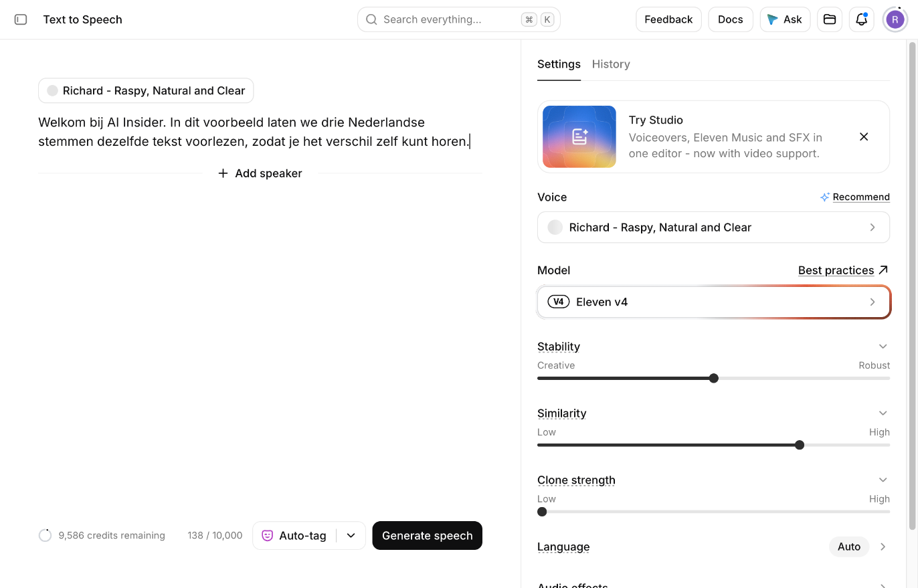Click the voice avatar in the Voice selector
The height and width of the screenshot is (588, 918).
555,227
